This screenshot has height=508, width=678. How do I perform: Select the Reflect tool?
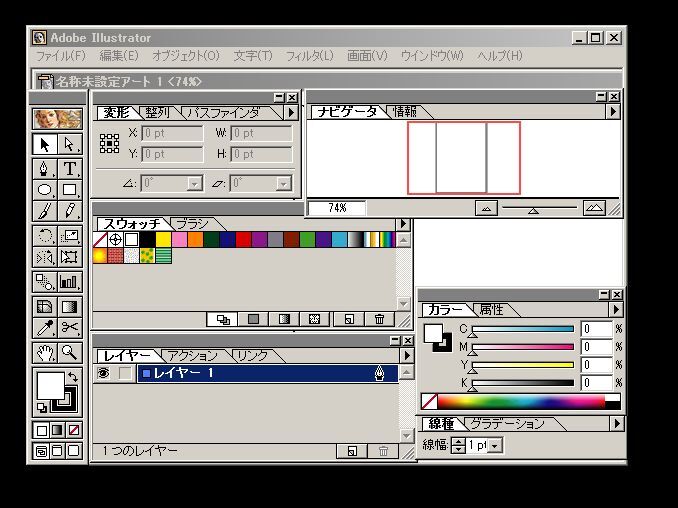tap(45, 257)
